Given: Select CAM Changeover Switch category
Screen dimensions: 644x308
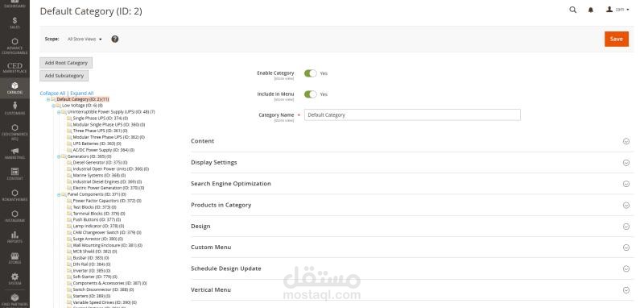Looking at the screenshot, I should [107, 233].
